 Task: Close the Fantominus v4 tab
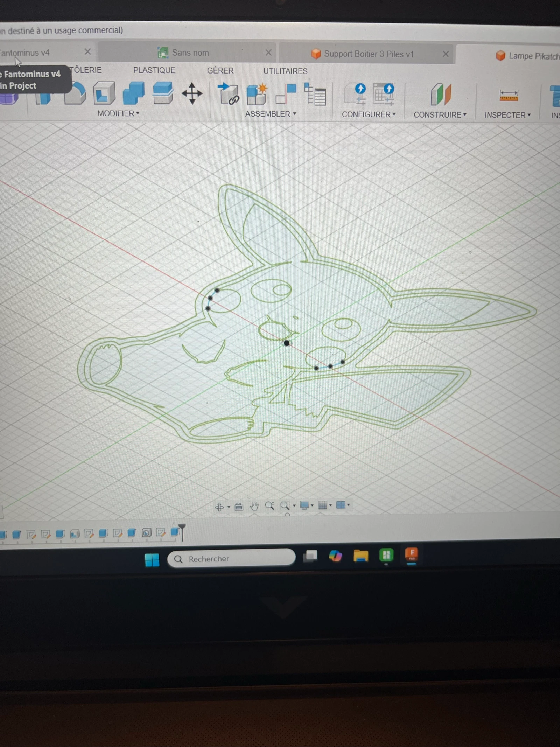(88, 52)
